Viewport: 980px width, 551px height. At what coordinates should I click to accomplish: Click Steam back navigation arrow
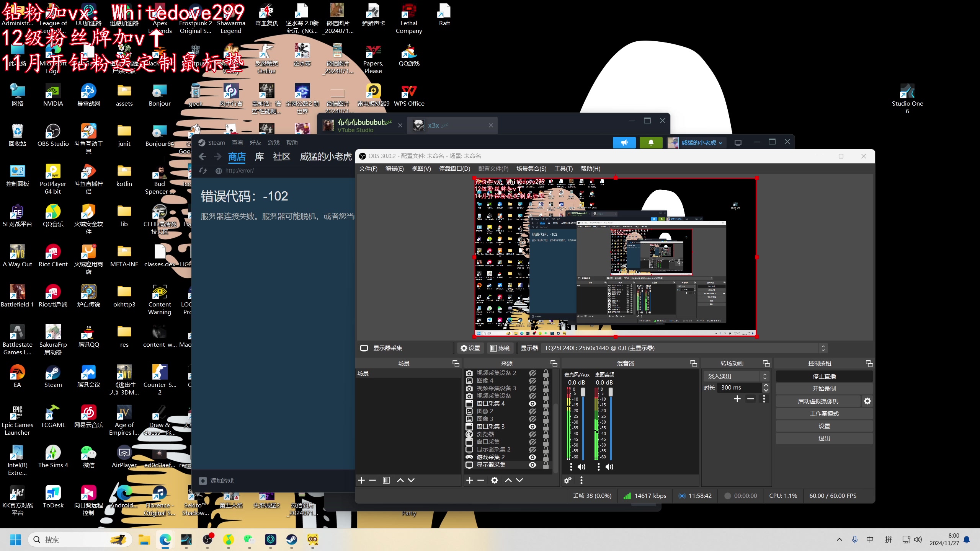coord(203,156)
